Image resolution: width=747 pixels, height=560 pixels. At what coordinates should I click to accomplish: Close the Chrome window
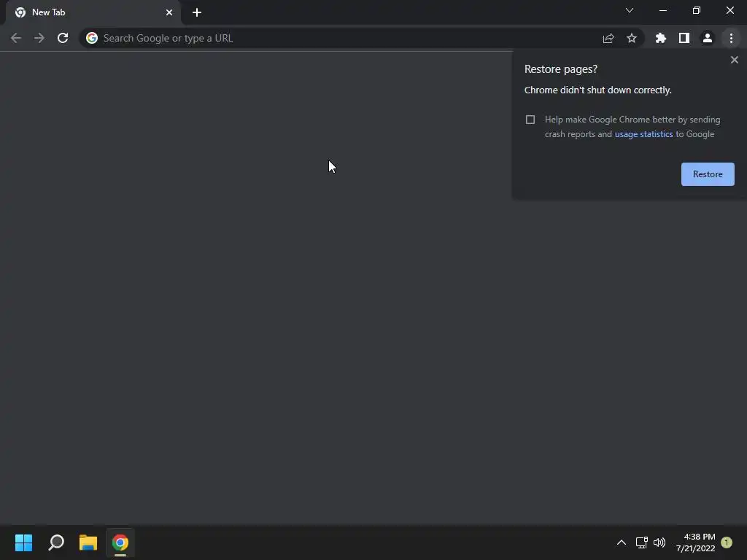[x=729, y=10]
